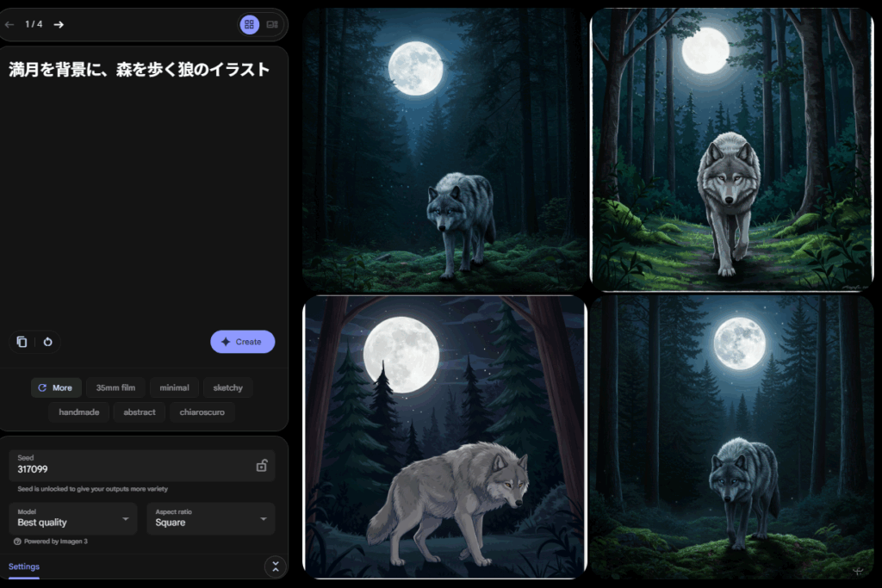This screenshot has width=882, height=588.
Task: Open the bottom-left side-view wolf image
Action: click(444, 436)
